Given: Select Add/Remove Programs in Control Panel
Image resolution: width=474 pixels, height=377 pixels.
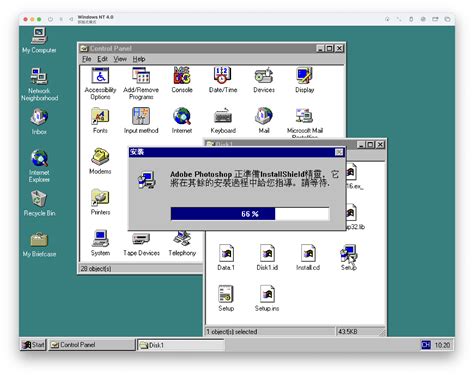Looking at the screenshot, I should coord(141,83).
